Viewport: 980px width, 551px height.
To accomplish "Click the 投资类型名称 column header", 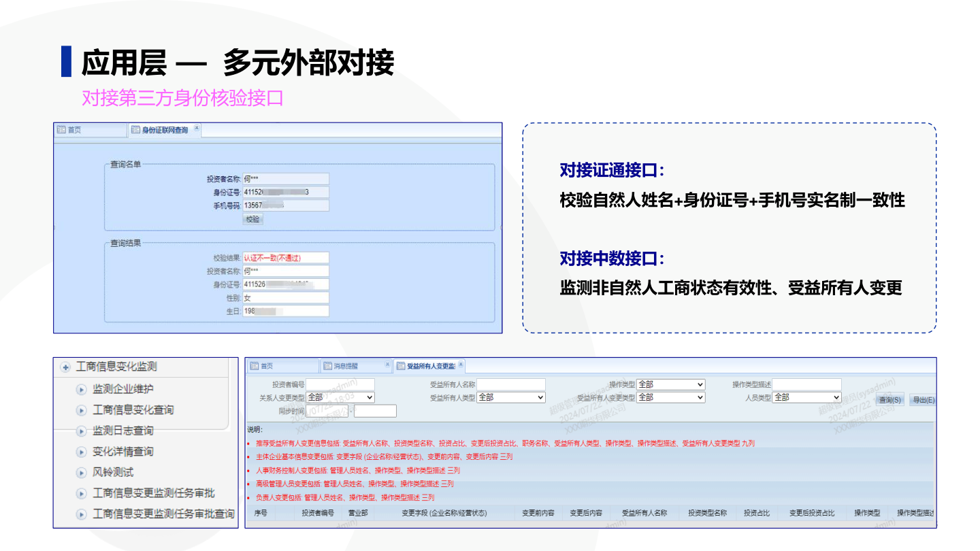I will (708, 513).
